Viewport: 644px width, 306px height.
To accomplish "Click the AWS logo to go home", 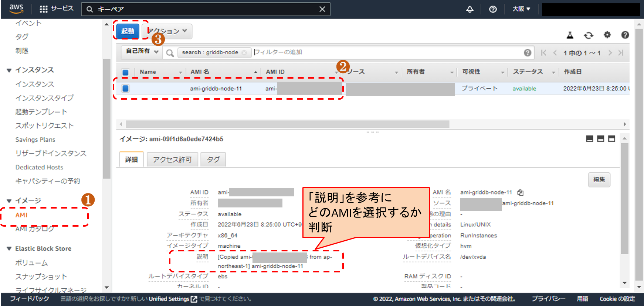I will click(x=16, y=9).
